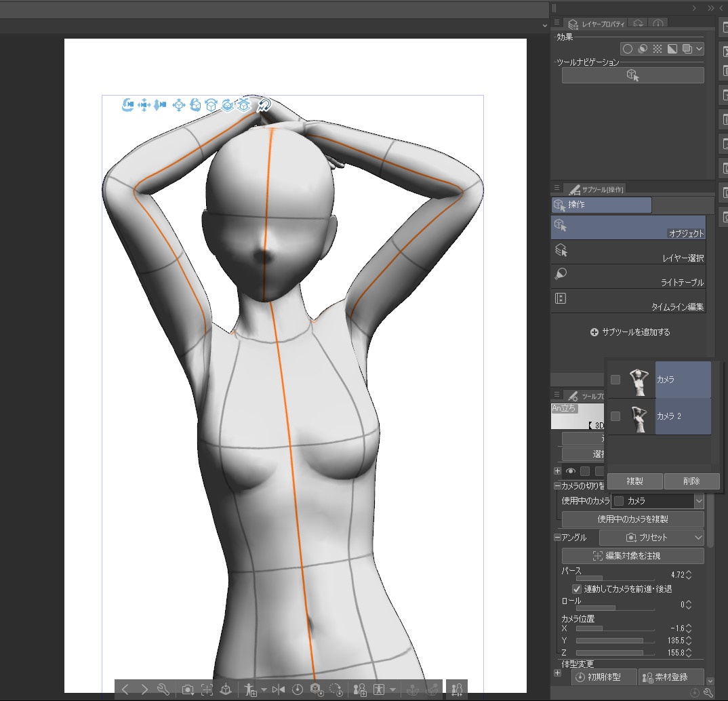Screen dimensions: 728x701
Task: Toggle checkbox for カメラ row
Action: coord(615,380)
